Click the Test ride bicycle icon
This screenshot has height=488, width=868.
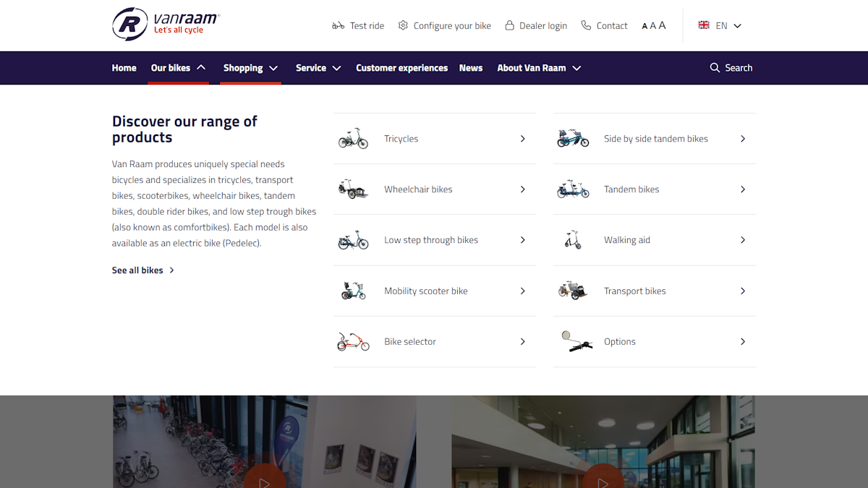tap(338, 25)
